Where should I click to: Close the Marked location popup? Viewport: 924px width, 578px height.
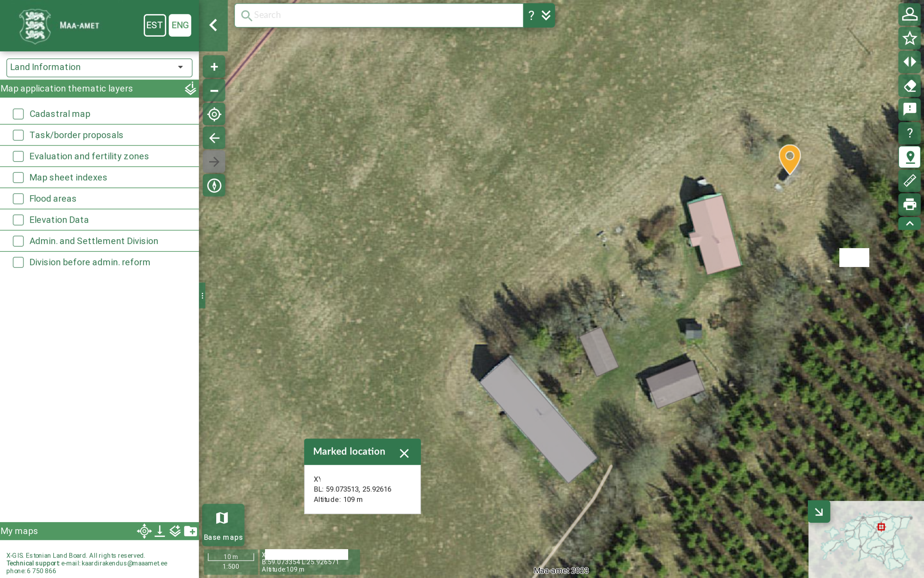click(404, 453)
